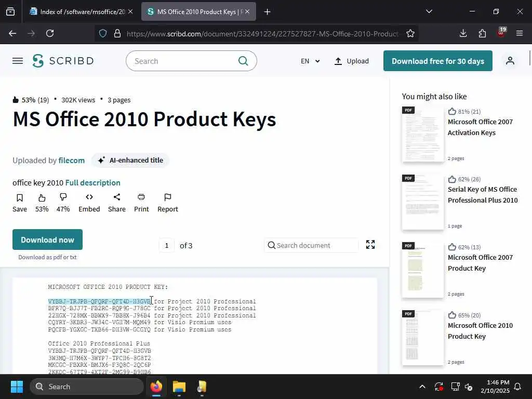
Task: Open notifications bell in system tray
Action: [518, 387]
